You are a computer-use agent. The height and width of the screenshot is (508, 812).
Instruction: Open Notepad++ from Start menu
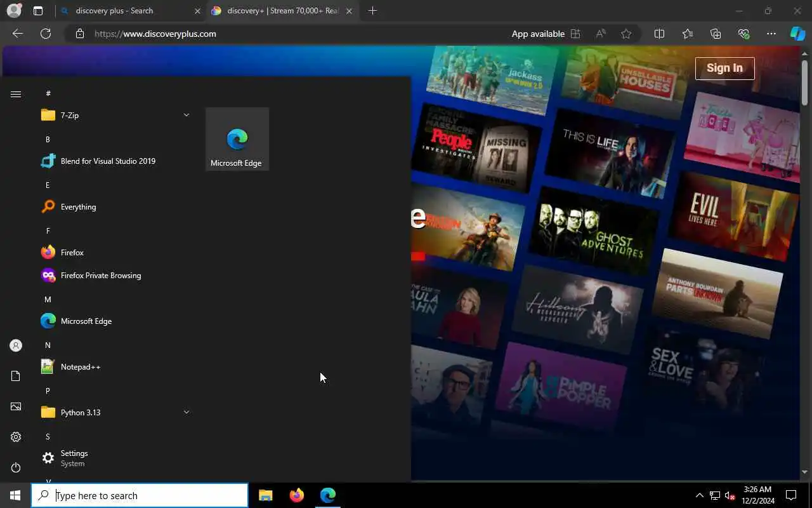[x=115, y=366]
